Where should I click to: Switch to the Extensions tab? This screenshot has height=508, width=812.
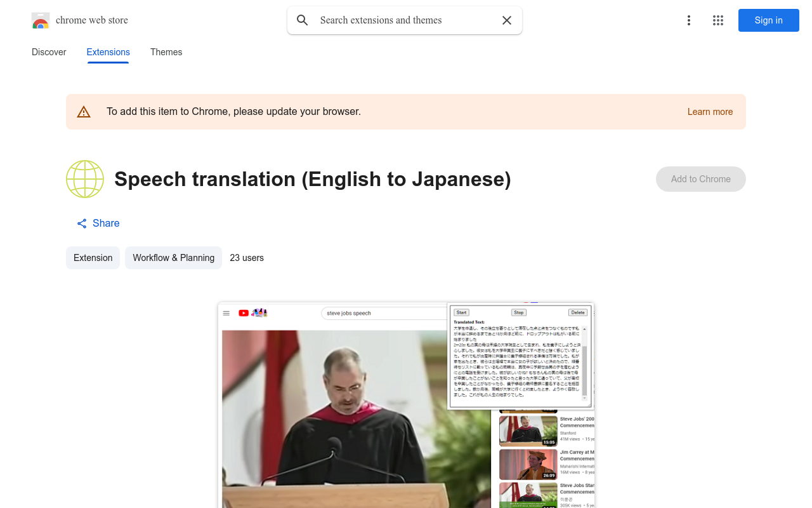point(108,52)
